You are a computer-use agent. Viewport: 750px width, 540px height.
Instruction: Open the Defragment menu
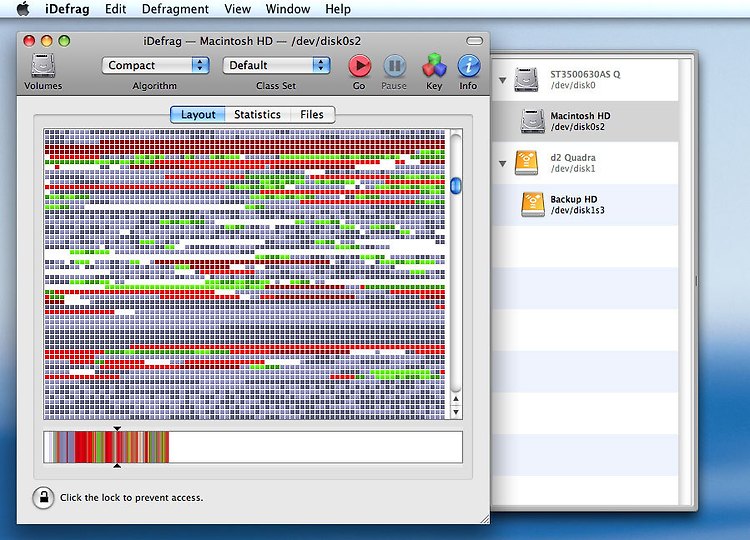coord(175,9)
